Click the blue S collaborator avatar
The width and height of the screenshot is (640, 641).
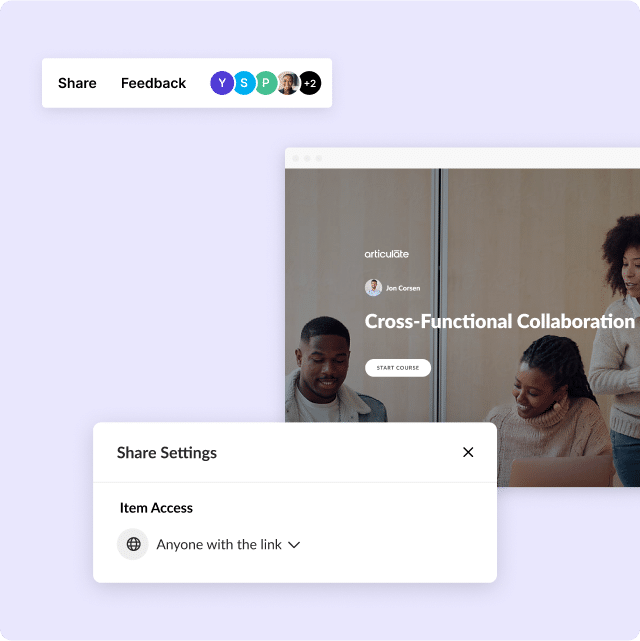point(244,83)
